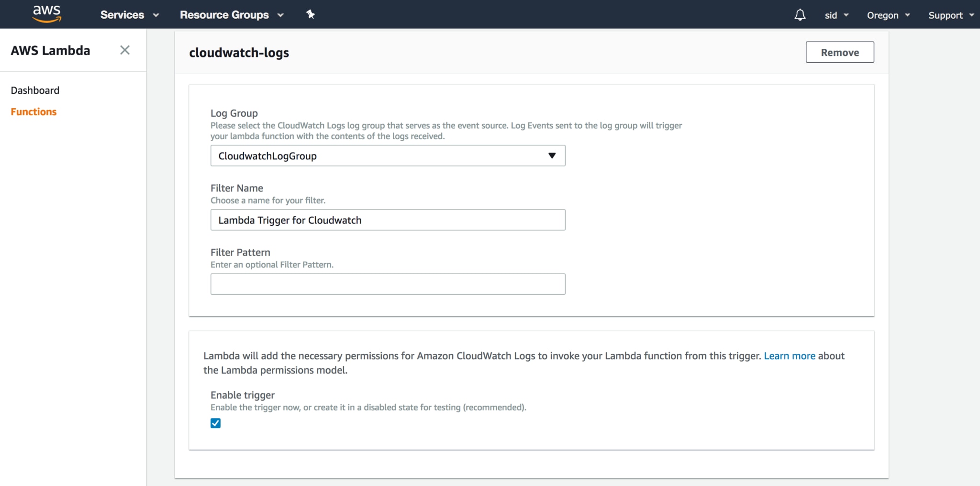Click the AWS logo home icon
980x486 pixels.
pyautogui.click(x=47, y=14)
